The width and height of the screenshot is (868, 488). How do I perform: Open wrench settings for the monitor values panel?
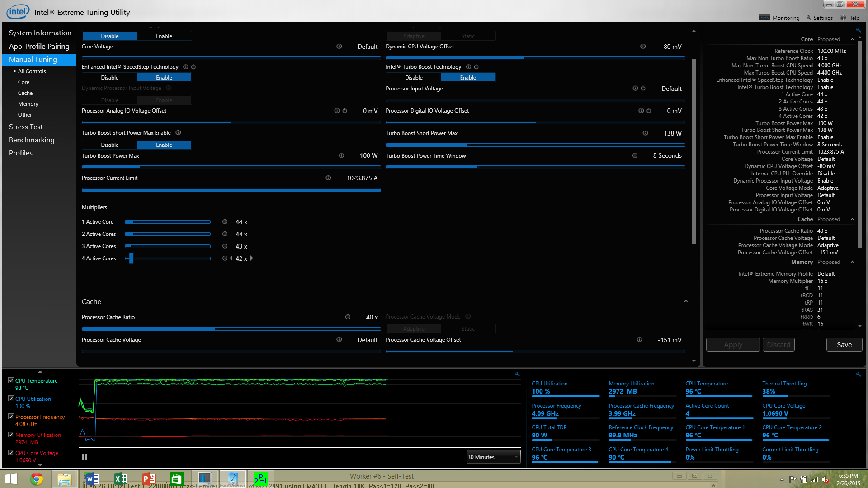click(x=858, y=375)
